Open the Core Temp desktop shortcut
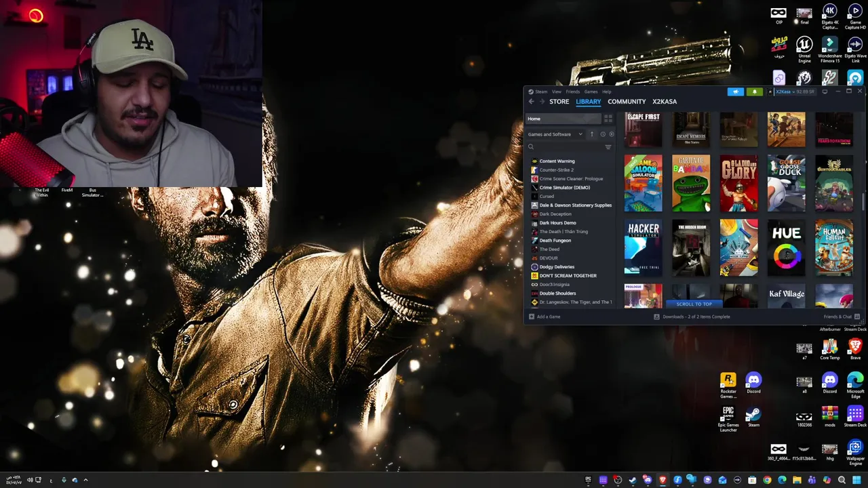The image size is (868, 488). coord(830,350)
